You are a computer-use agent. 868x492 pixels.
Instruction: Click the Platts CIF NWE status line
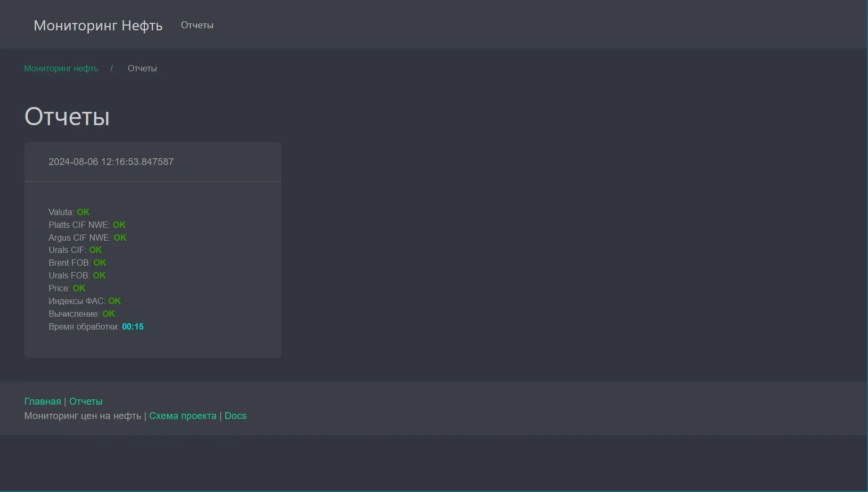coord(87,225)
